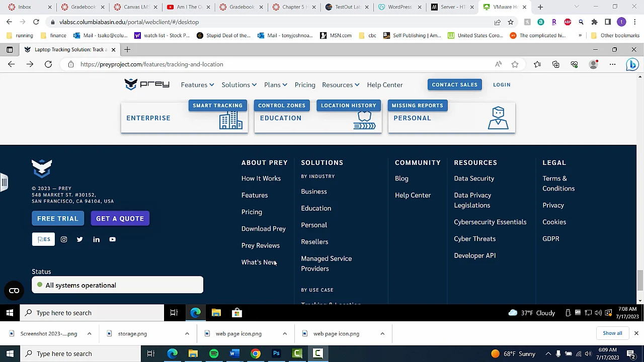
Task: Select the Control Zones tab
Action: click(282, 106)
